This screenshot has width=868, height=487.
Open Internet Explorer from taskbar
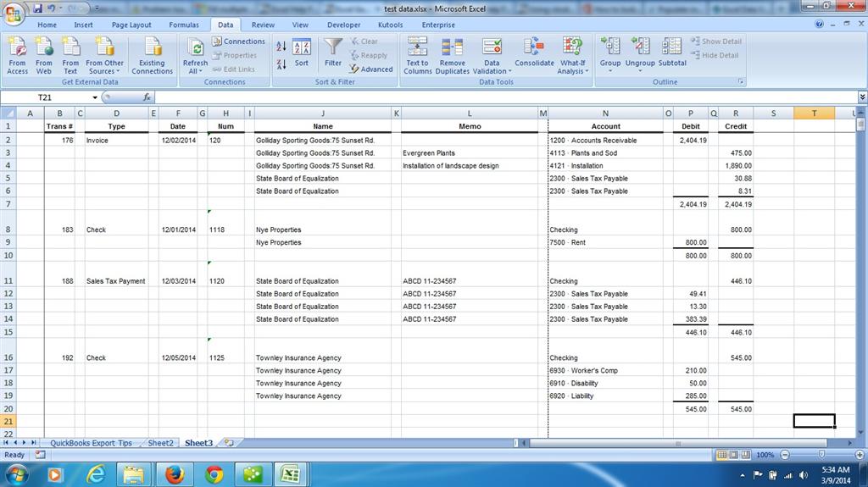pyautogui.click(x=97, y=474)
